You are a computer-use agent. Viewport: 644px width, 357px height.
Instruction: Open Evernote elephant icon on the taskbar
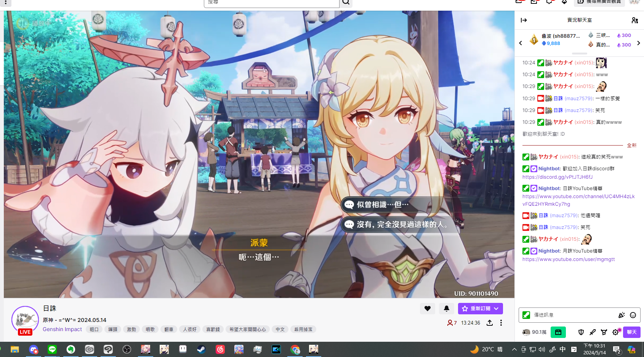[71, 349]
